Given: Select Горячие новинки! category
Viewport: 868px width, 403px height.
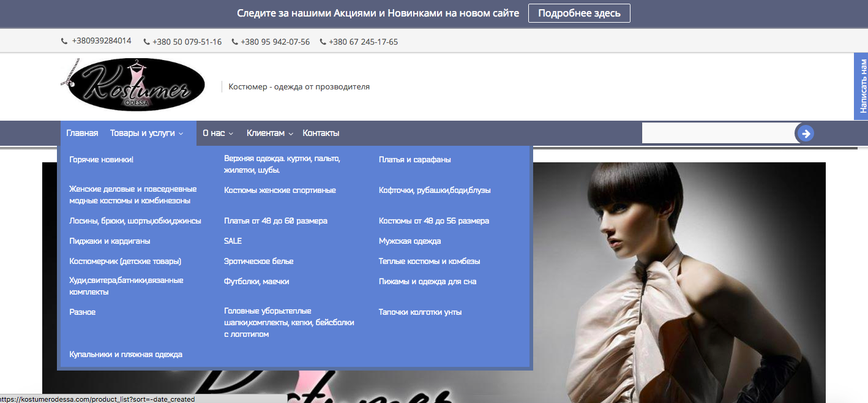Looking at the screenshot, I should point(101,160).
